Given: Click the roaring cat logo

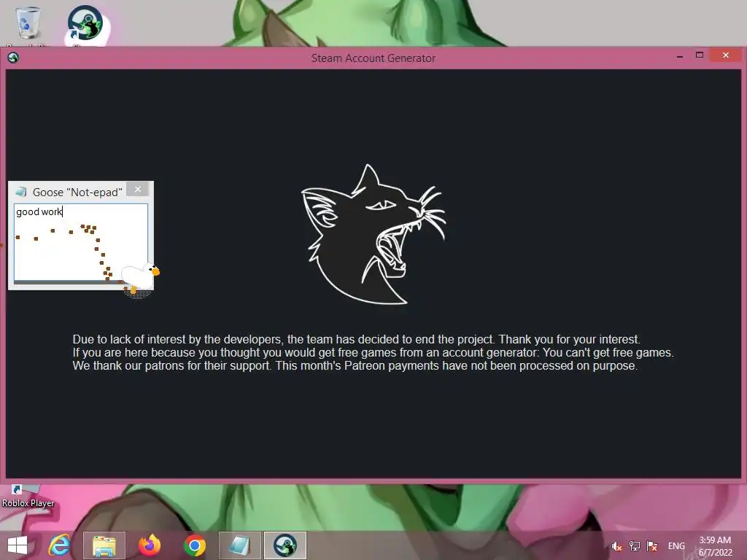Looking at the screenshot, I should coord(373,234).
